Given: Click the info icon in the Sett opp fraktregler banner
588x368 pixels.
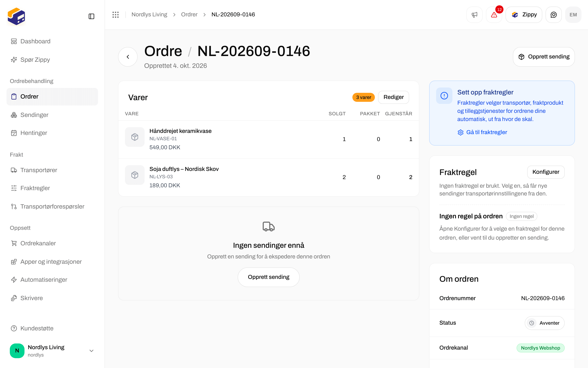Looking at the screenshot, I should (x=444, y=96).
